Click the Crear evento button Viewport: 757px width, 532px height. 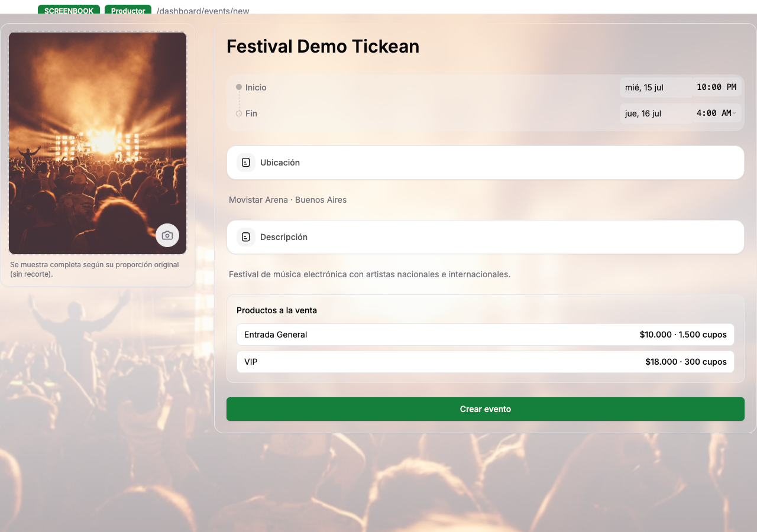486,409
